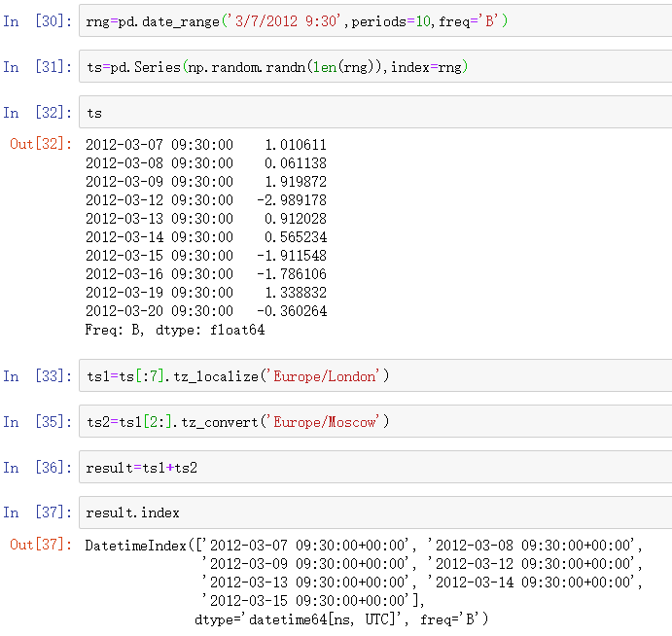The image size is (672, 636).
Task: Click the In [36] prompt label
Action: 37,467
